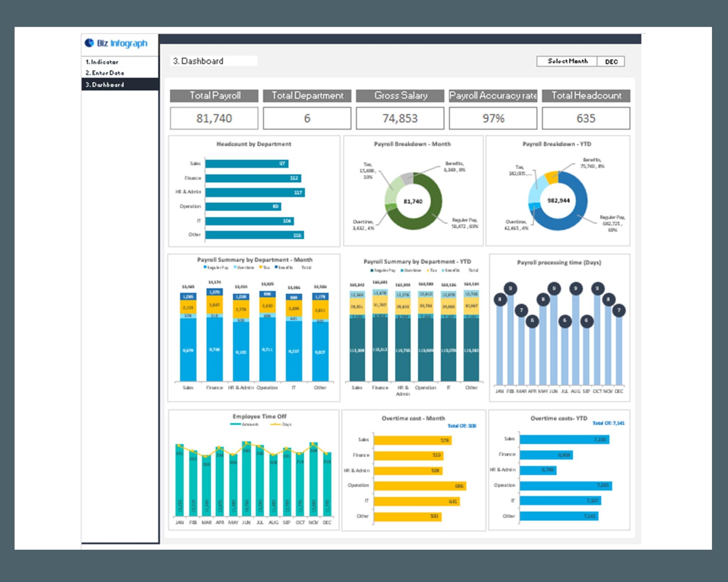
Task: Click the Overtime costs- YTD chart title
Action: pos(558,418)
